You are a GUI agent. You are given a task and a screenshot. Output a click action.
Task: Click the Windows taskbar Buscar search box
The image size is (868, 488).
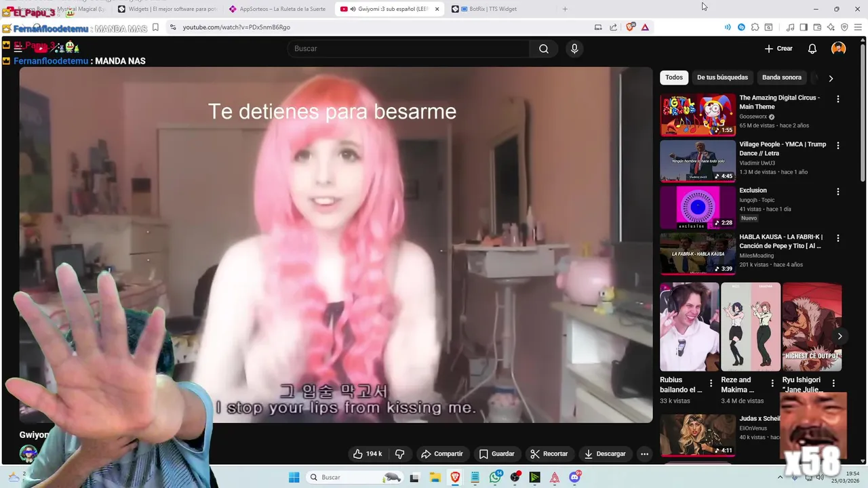click(355, 477)
